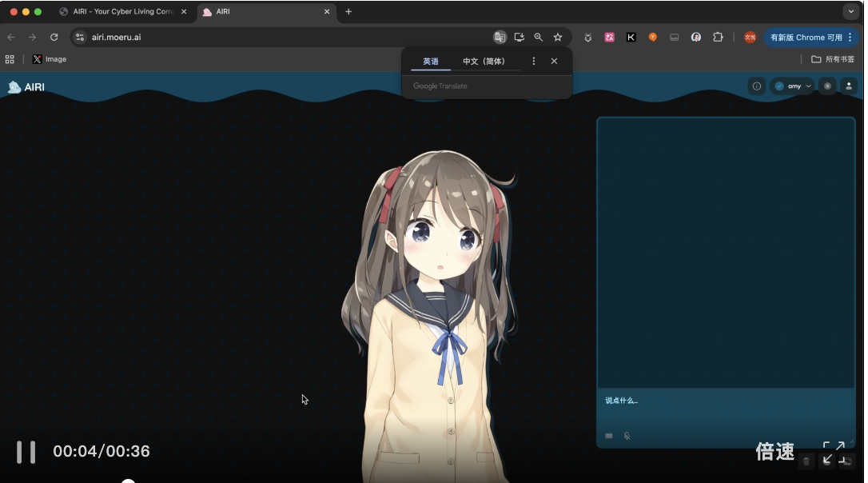This screenshot has width=868, height=483.
Task: Open AIRI settings hexagon icon
Action: coord(827,86)
